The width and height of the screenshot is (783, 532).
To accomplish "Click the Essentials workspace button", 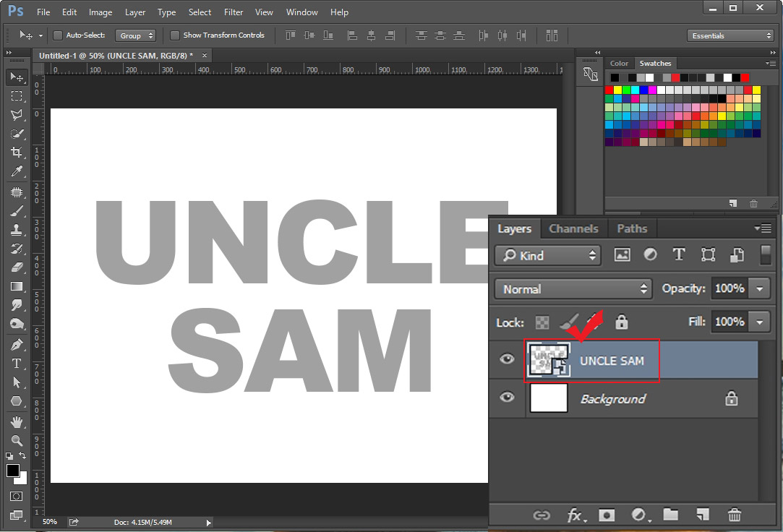I will 729,35.
